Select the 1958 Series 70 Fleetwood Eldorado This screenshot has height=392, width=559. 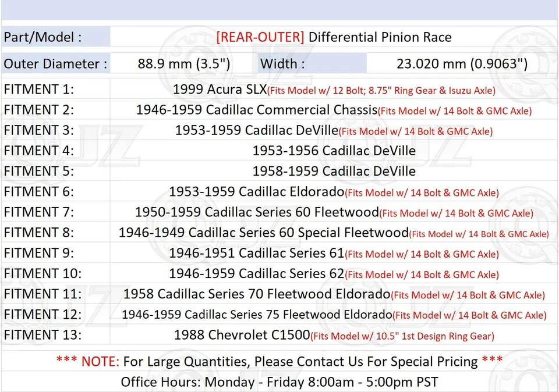[x=257, y=294]
